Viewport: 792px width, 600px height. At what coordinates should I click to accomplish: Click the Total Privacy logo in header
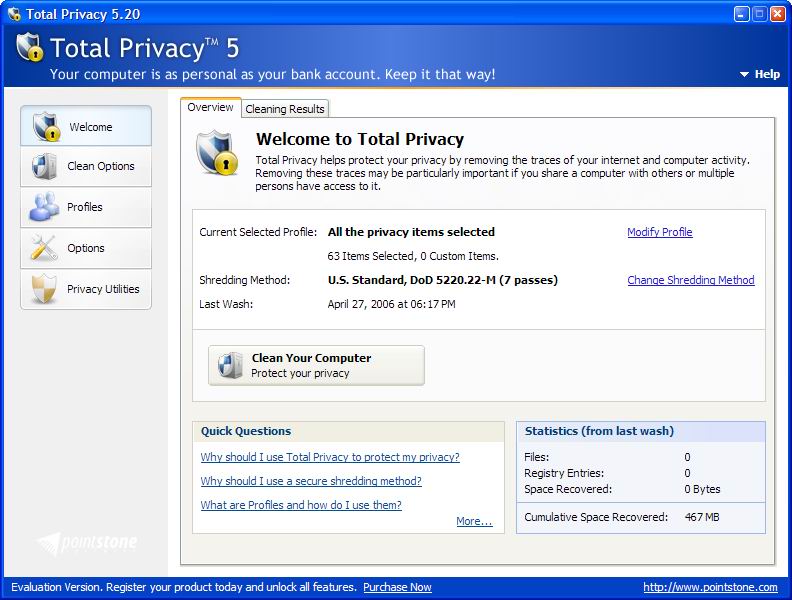(30, 47)
